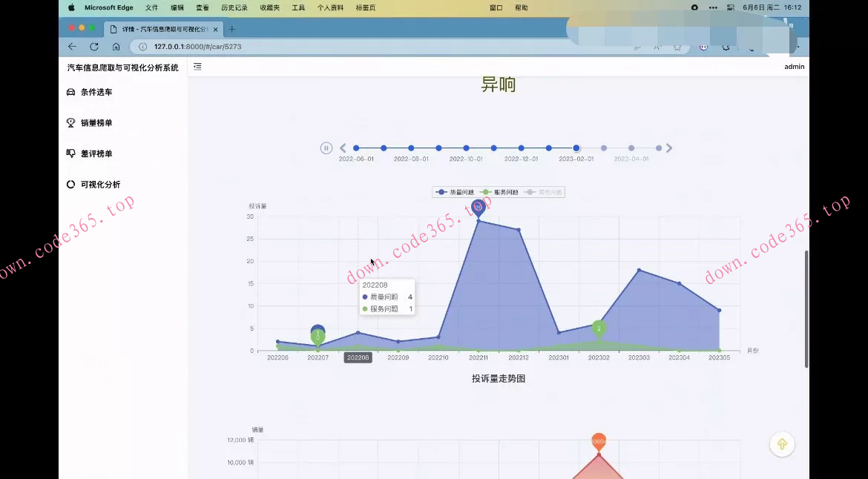Click the scroll-to-top arrow button

pos(782,444)
